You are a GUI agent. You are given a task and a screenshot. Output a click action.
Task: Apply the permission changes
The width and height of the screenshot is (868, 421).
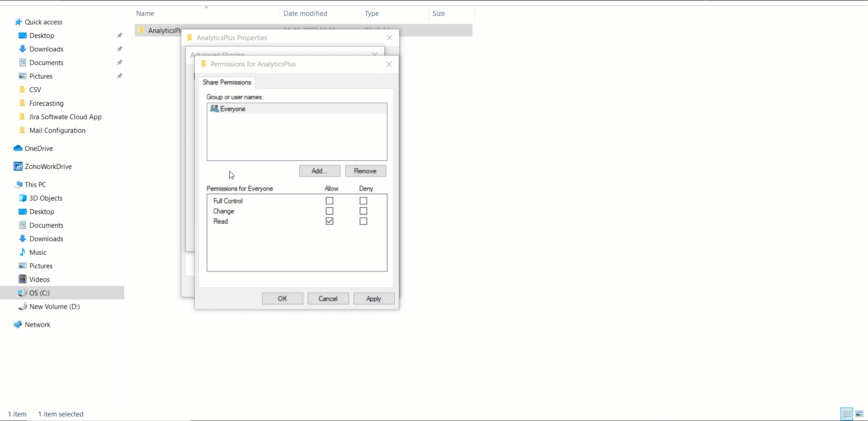(x=374, y=299)
